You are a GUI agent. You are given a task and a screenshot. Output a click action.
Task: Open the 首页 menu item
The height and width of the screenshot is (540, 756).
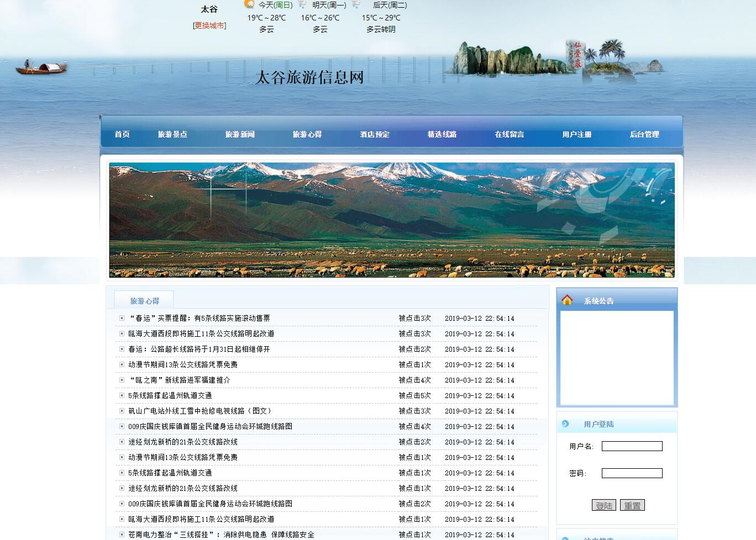pos(122,134)
